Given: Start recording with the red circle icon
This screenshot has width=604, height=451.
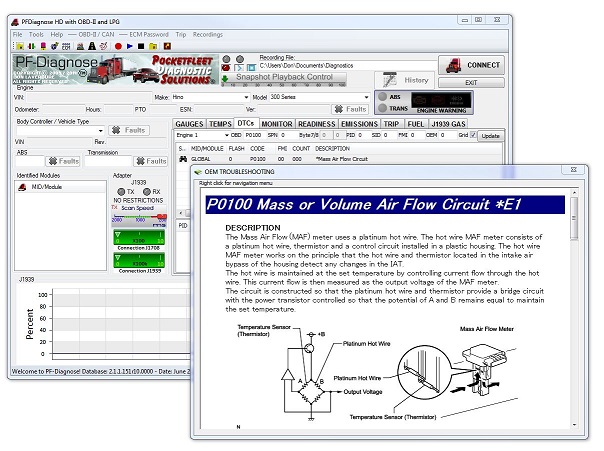Looking at the screenshot, I should [118, 46].
